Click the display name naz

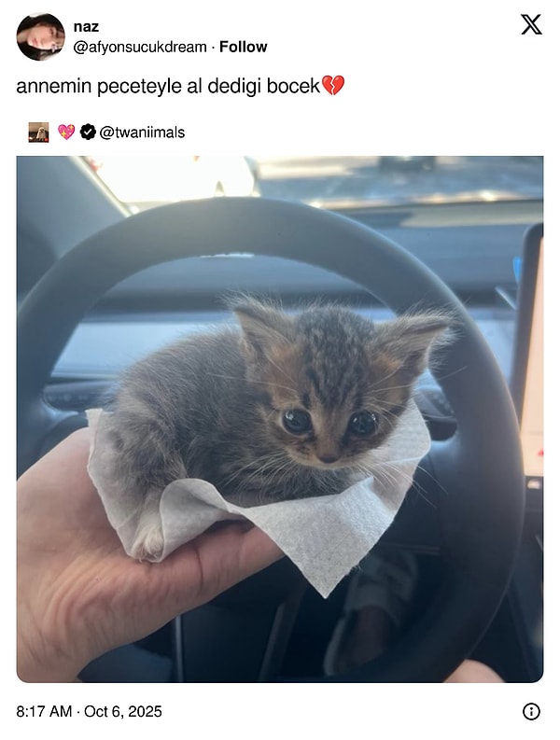coord(86,27)
